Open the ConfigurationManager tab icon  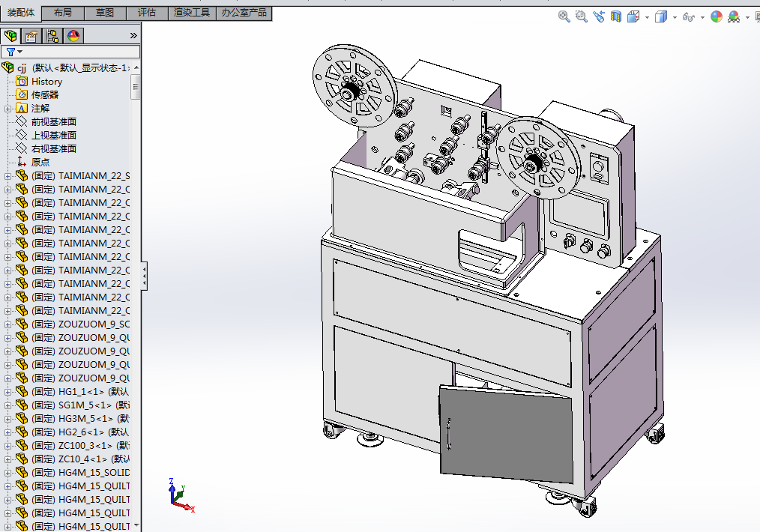click(x=52, y=36)
